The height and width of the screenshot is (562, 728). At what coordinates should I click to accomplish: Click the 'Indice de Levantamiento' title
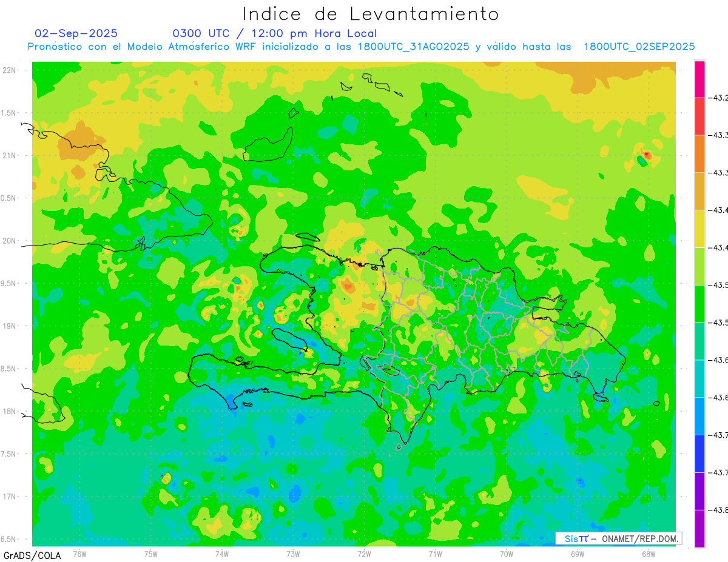point(371,13)
